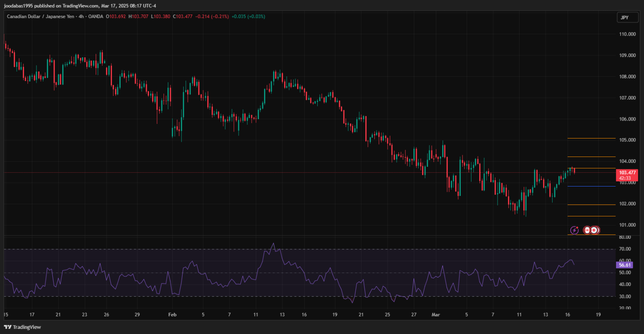644x334 pixels.
Task: Click the green +0.035 (+0.03%) value
Action: [248, 16]
